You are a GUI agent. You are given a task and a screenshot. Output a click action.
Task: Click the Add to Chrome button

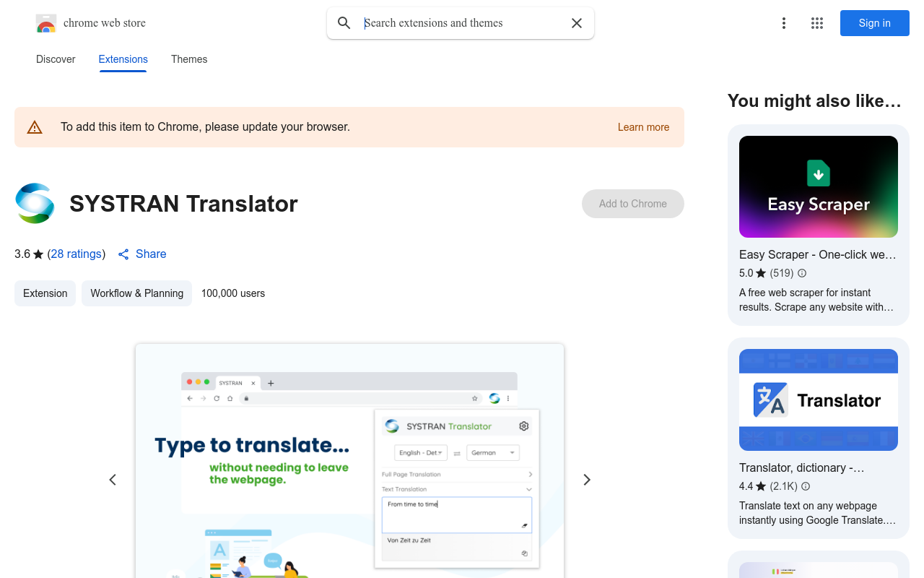(633, 204)
